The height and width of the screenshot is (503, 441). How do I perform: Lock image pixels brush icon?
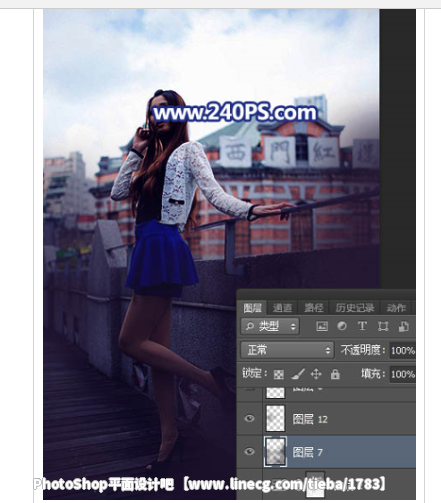[298, 374]
